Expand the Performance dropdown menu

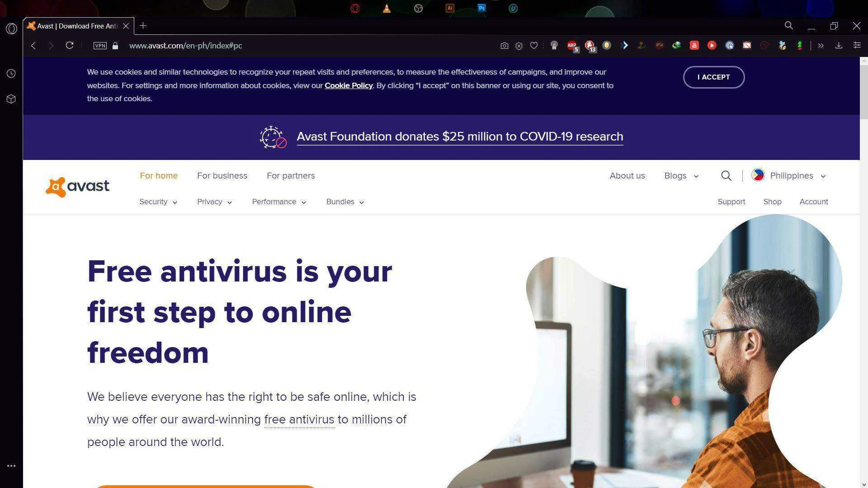click(279, 202)
